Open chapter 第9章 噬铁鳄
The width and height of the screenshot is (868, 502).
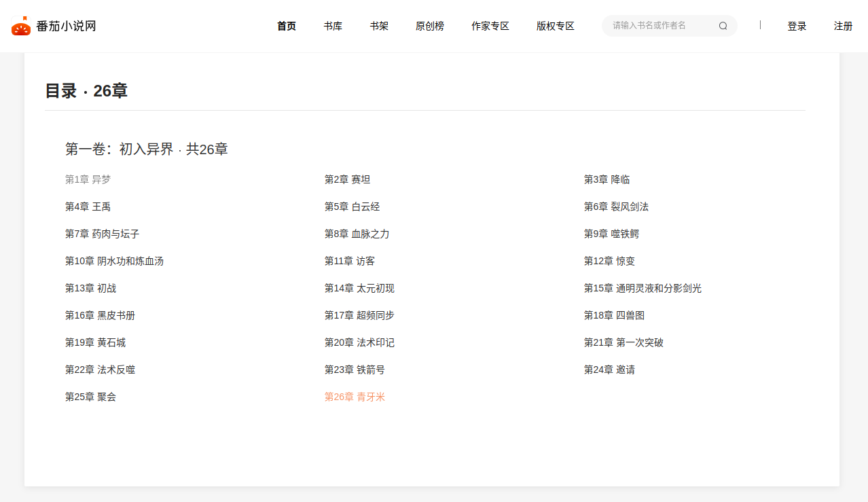[x=611, y=234]
